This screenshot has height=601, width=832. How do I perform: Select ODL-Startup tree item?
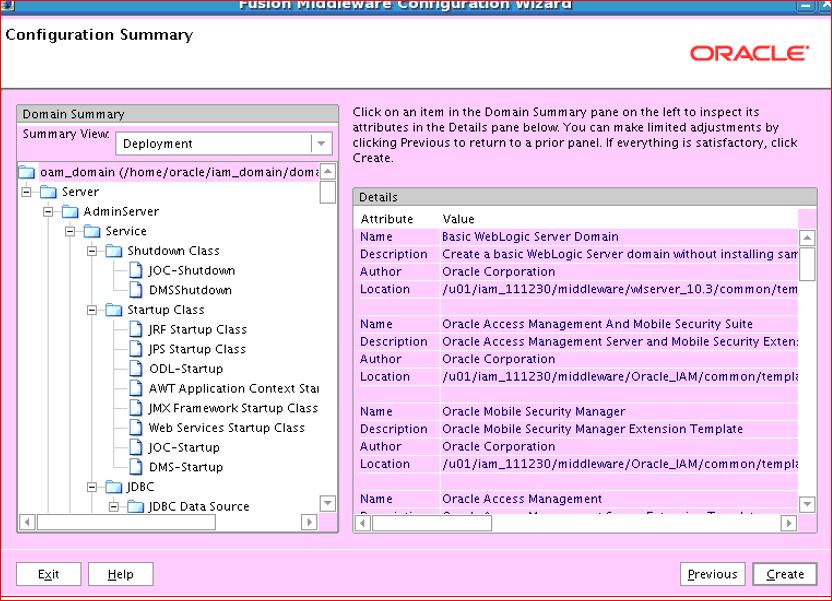tap(186, 368)
